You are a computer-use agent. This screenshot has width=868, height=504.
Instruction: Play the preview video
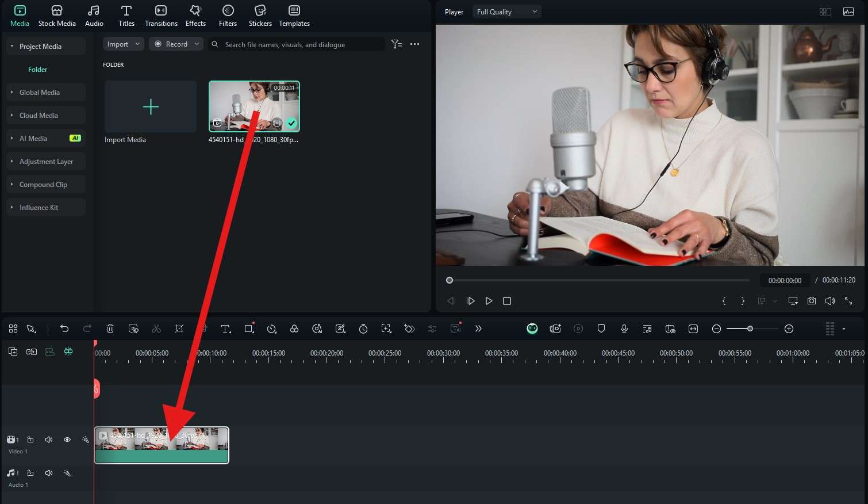489,301
